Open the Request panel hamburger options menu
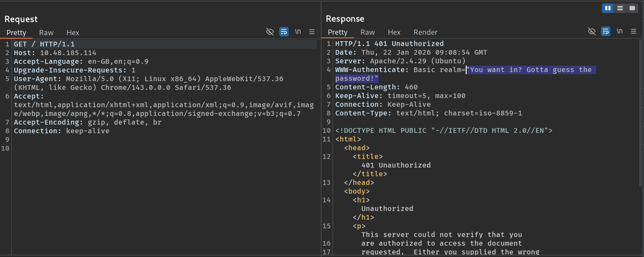 pyautogui.click(x=311, y=32)
